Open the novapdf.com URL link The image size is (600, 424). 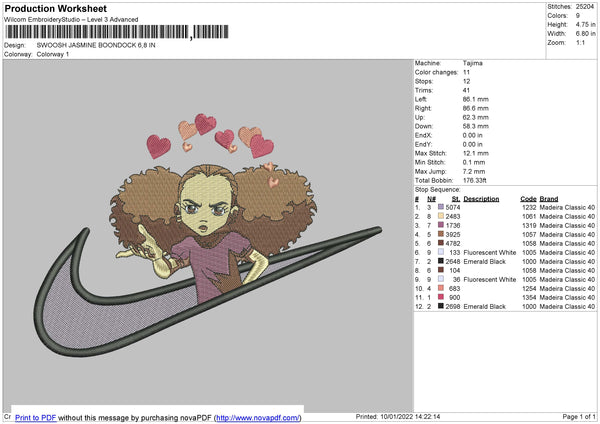pos(258,417)
